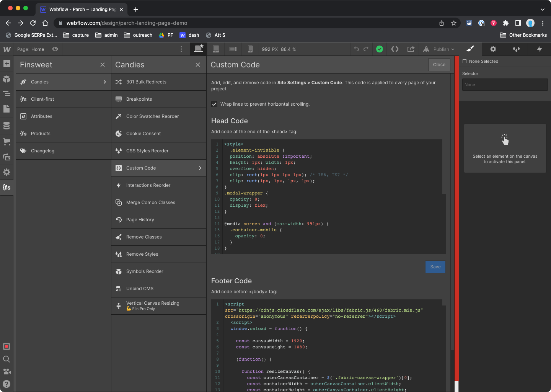The height and width of the screenshot is (392, 551).
Task: Open the Element Settings gear tab
Action: pyautogui.click(x=493, y=49)
